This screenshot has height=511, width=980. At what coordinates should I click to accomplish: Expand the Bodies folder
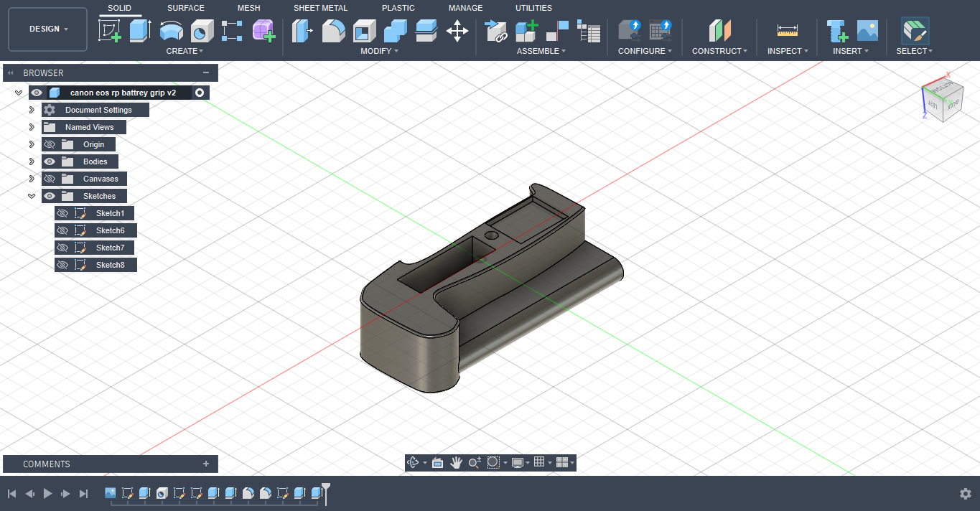pyautogui.click(x=32, y=161)
